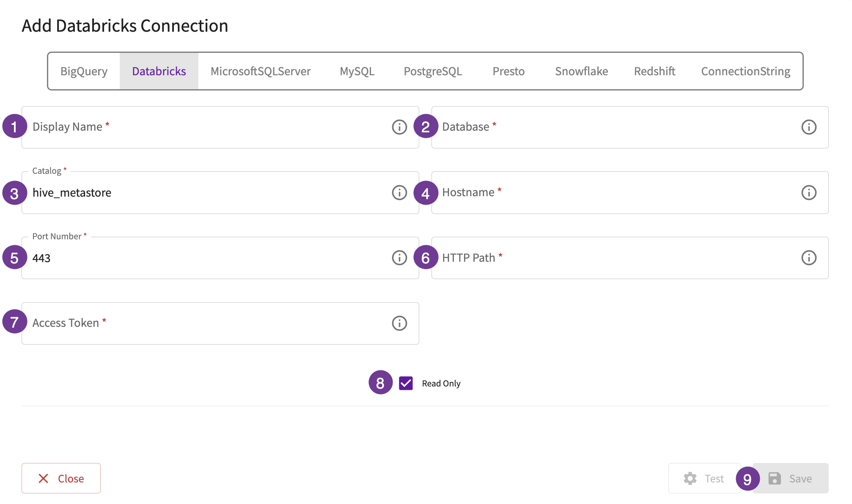
Task: Click the gear icon on Test button
Action: click(690, 478)
